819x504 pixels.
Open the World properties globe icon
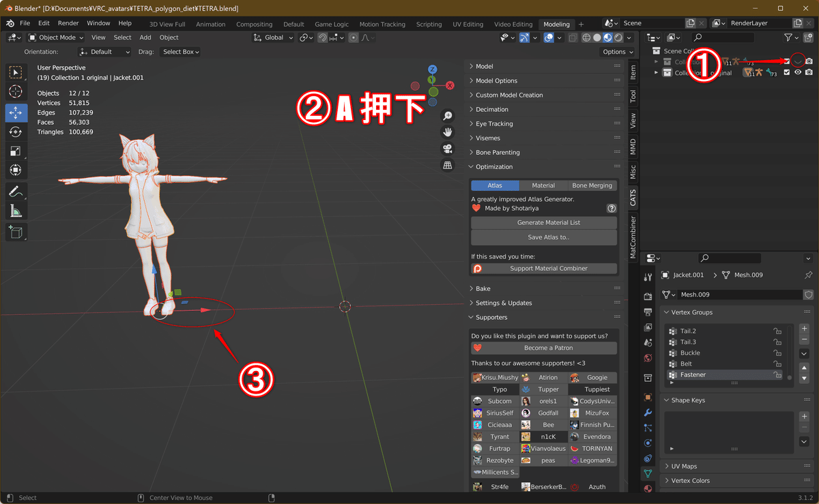tap(648, 358)
